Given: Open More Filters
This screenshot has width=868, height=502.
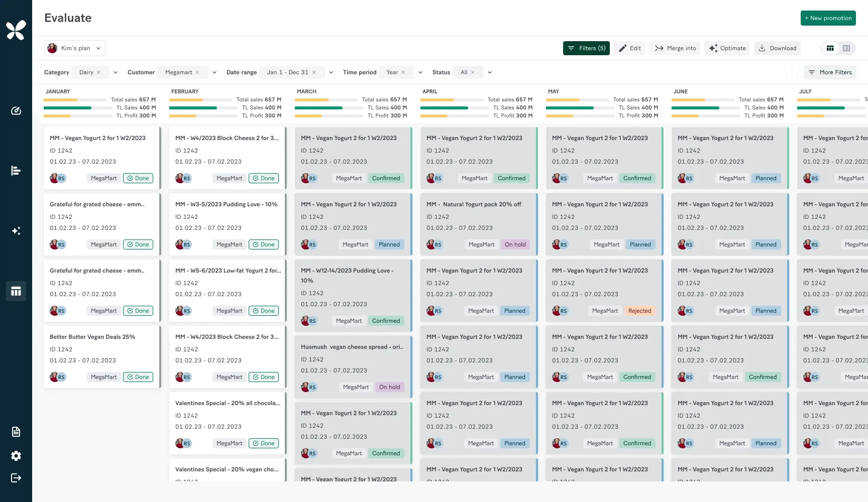Looking at the screenshot, I should click(x=830, y=72).
